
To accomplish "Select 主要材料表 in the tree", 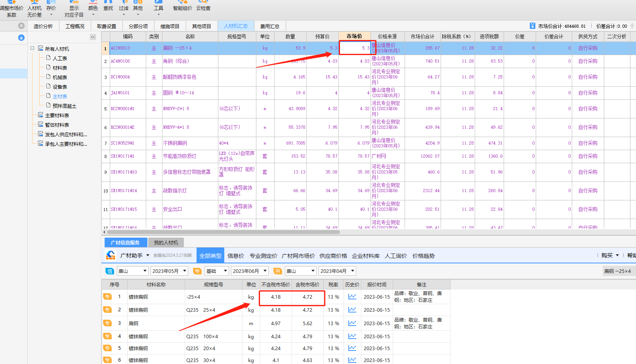I will pos(57,115).
